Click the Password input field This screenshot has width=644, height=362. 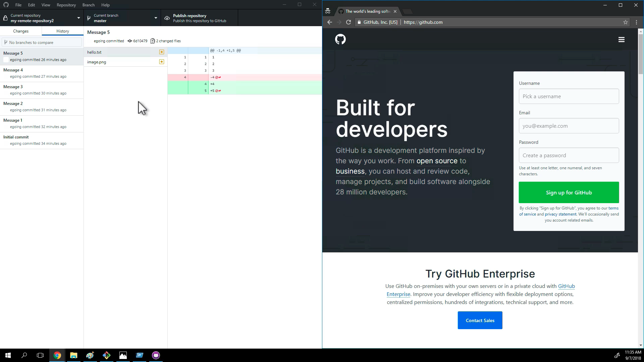pyautogui.click(x=569, y=155)
